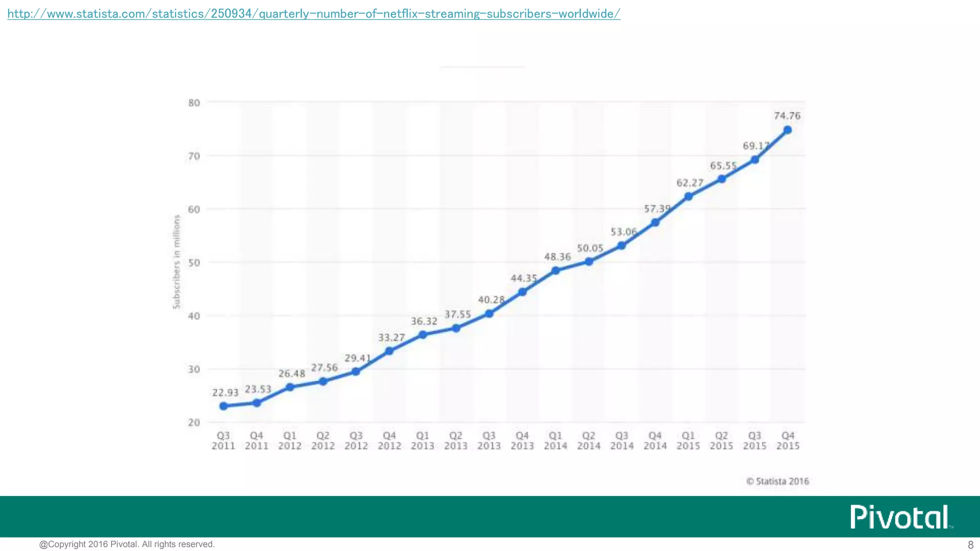Click the © Statista 2016 credit text

778,481
